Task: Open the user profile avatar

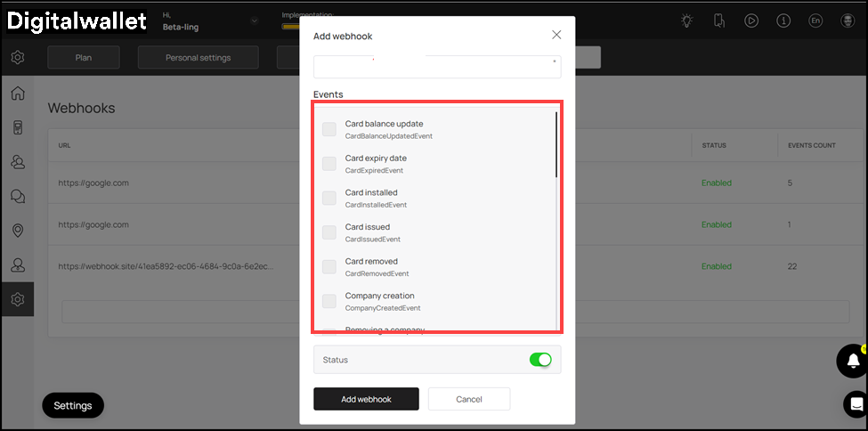Action: pos(848,21)
